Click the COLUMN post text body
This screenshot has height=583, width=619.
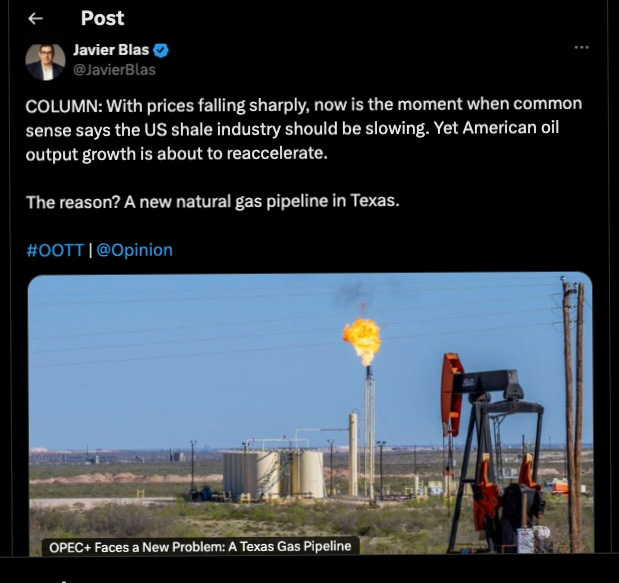[304, 129]
